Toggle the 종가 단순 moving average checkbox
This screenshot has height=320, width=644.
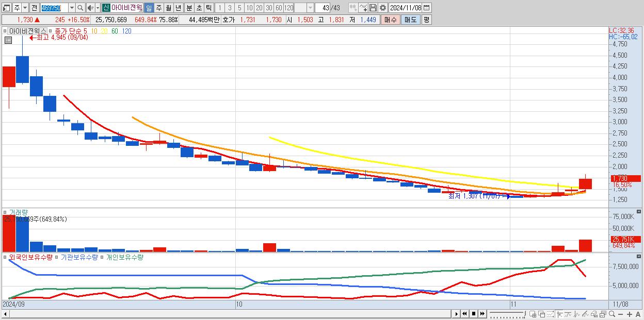click(x=50, y=31)
